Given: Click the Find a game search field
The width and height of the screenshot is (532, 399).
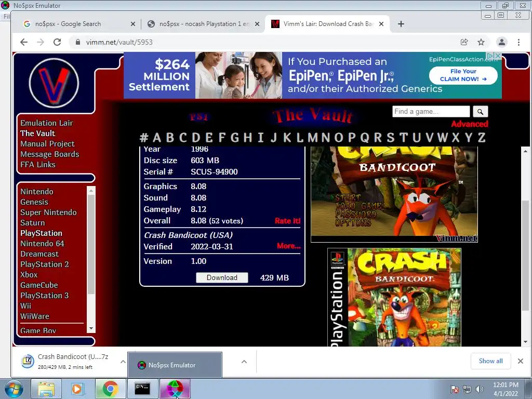Looking at the screenshot, I should (x=431, y=111).
